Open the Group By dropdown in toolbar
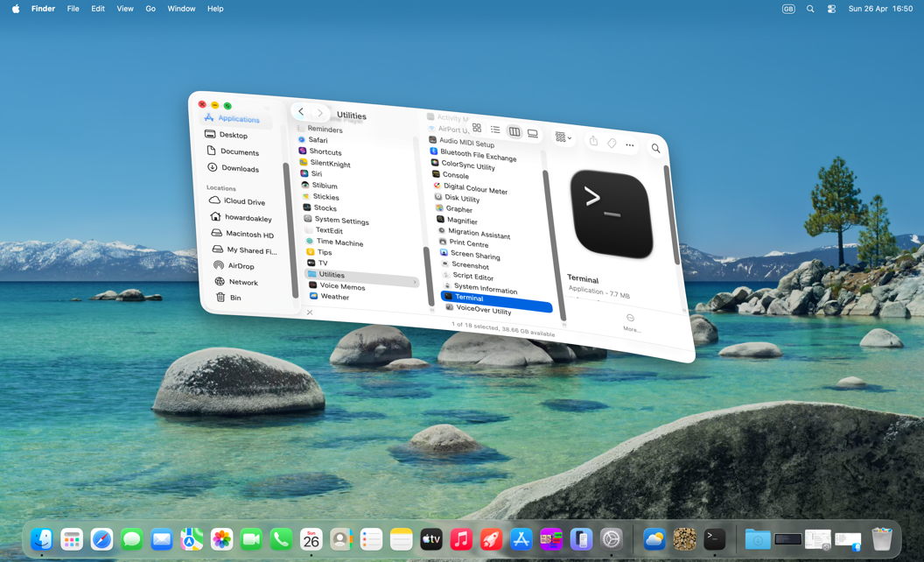The image size is (924, 562). tap(563, 137)
